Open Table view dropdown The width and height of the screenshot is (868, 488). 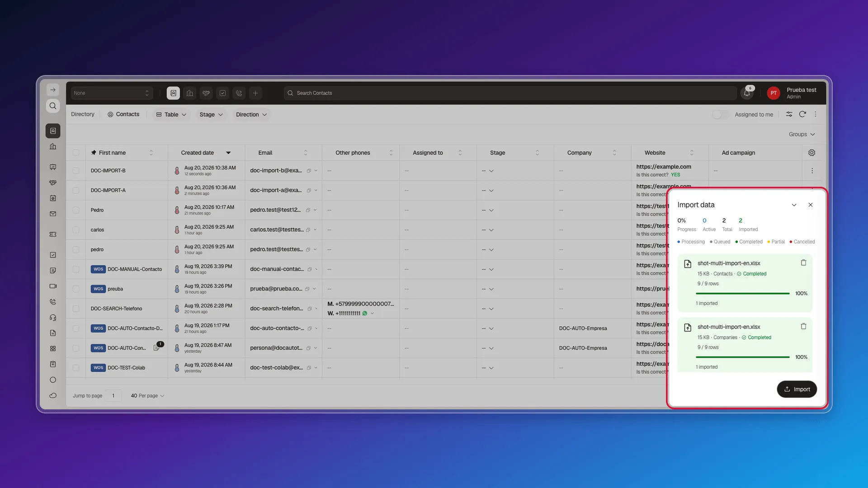pos(171,114)
